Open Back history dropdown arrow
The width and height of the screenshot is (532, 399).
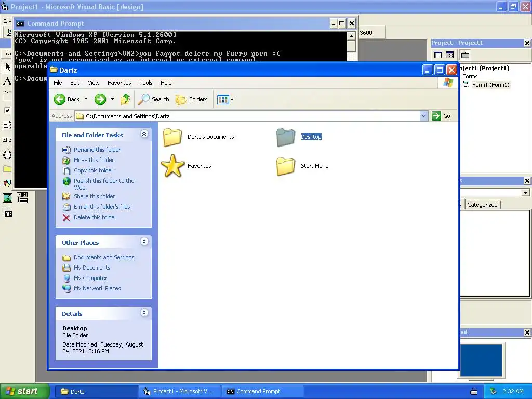tap(86, 99)
